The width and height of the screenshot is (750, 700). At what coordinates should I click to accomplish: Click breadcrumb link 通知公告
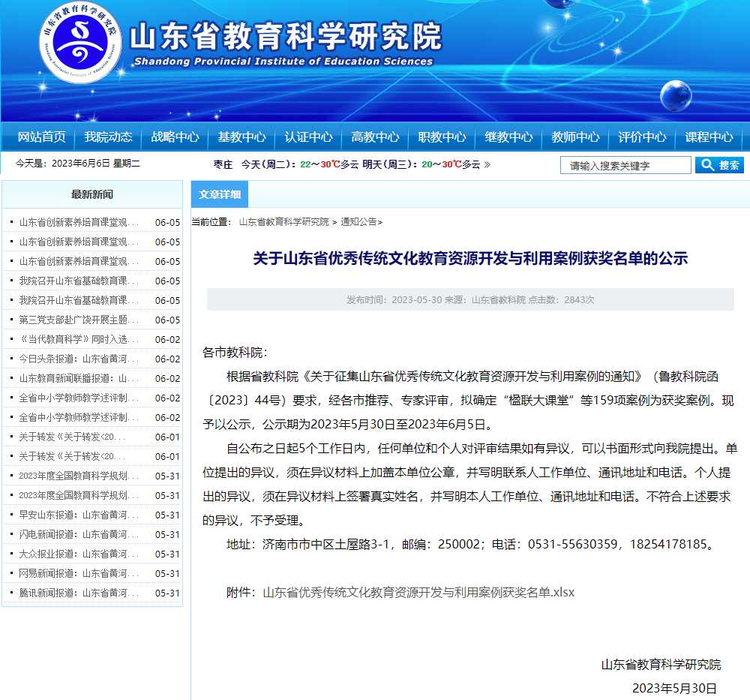coord(358,222)
